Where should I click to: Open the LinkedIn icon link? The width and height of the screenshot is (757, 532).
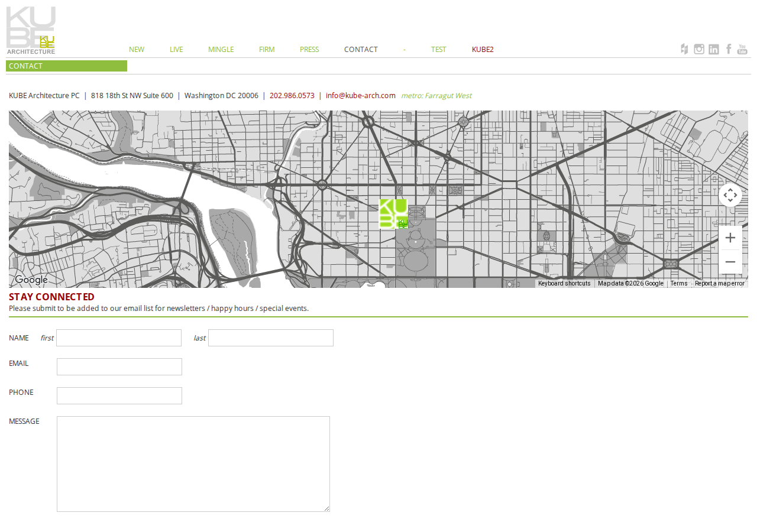(x=714, y=49)
